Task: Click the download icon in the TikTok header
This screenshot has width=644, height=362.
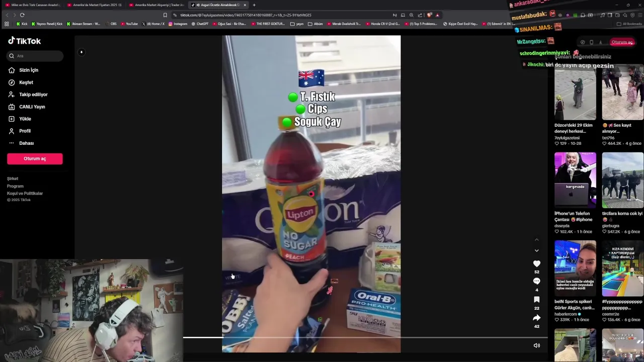Action: (600, 42)
